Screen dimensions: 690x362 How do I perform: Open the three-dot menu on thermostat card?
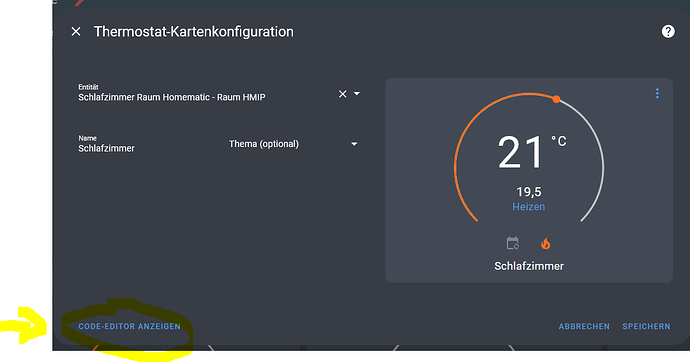point(657,93)
